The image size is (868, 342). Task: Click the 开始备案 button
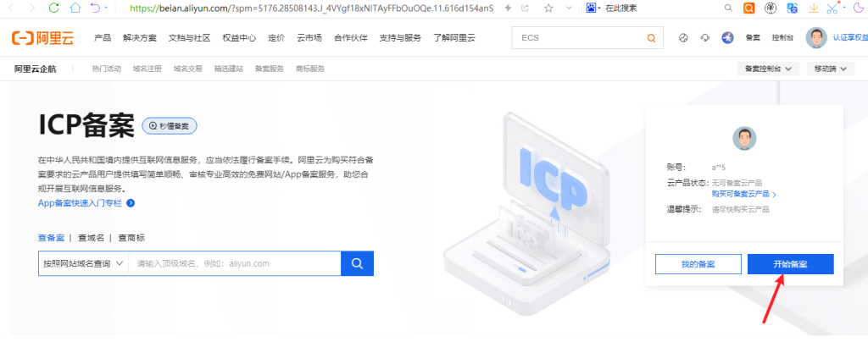tap(791, 264)
